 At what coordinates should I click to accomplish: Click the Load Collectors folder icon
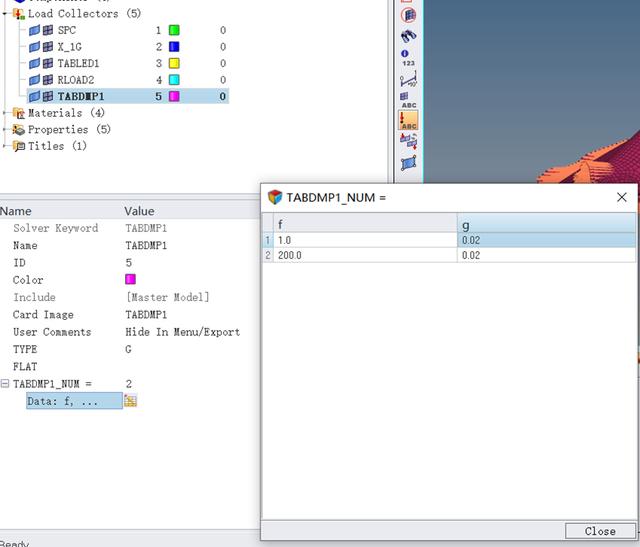pyautogui.click(x=19, y=14)
